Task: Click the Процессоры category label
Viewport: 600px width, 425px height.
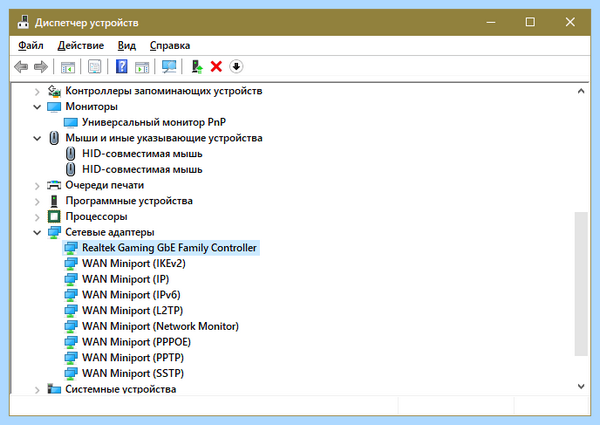Action: [x=96, y=217]
